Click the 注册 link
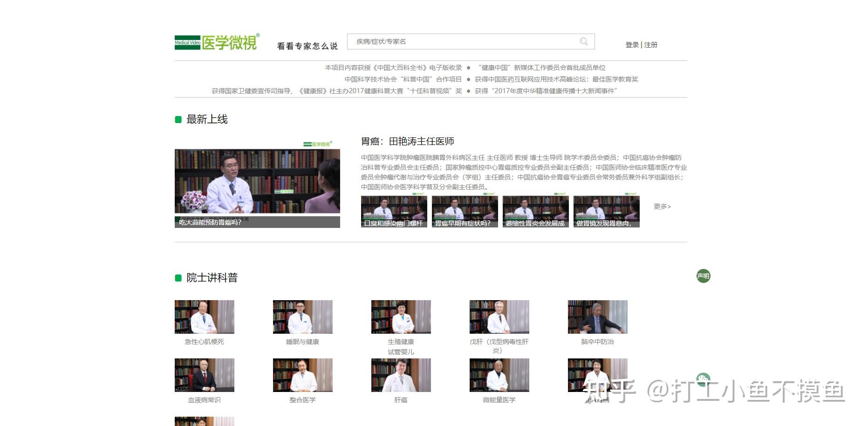868x426 pixels. (650, 45)
